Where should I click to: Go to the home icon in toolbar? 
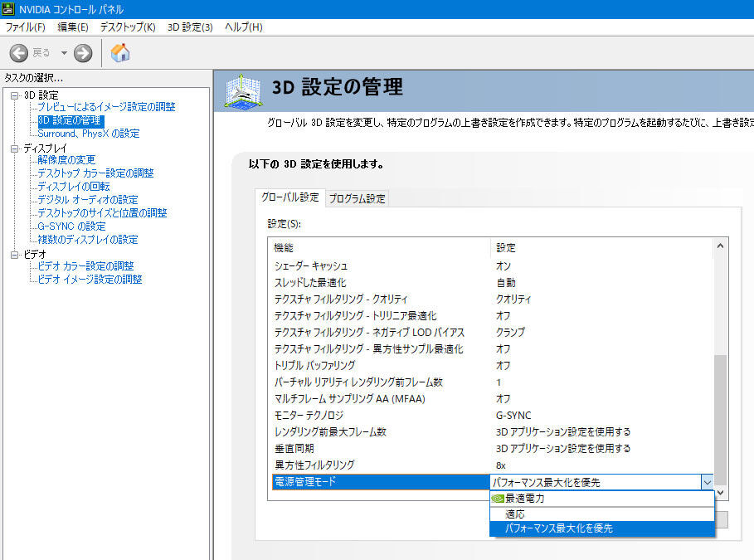120,53
